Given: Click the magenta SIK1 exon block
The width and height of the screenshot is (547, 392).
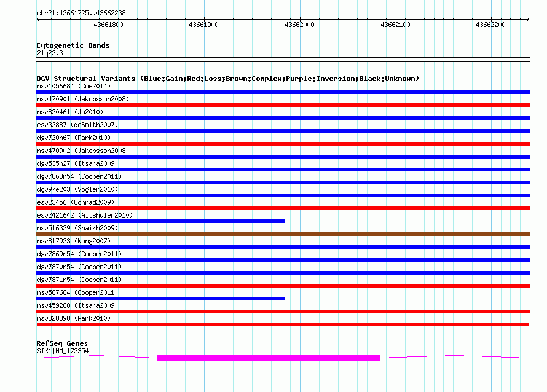Looking at the screenshot, I should [268, 358].
